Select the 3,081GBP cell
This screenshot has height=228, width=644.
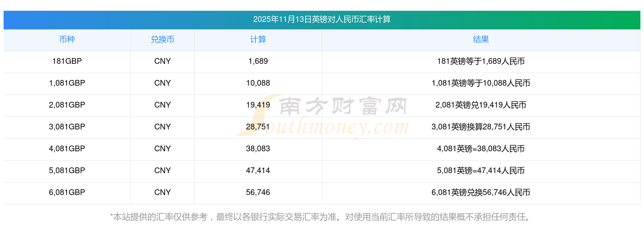(67, 127)
